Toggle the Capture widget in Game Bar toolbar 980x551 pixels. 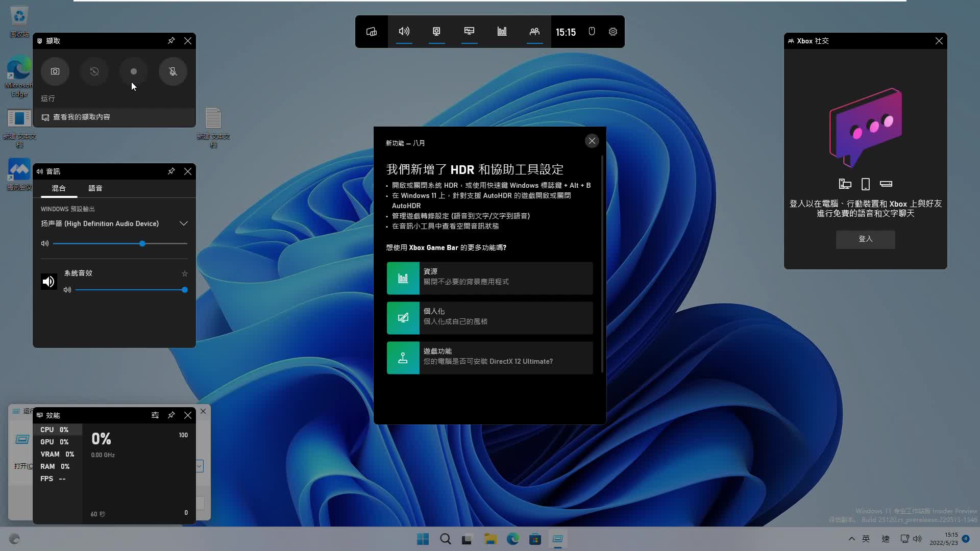[x=436, y=32]
